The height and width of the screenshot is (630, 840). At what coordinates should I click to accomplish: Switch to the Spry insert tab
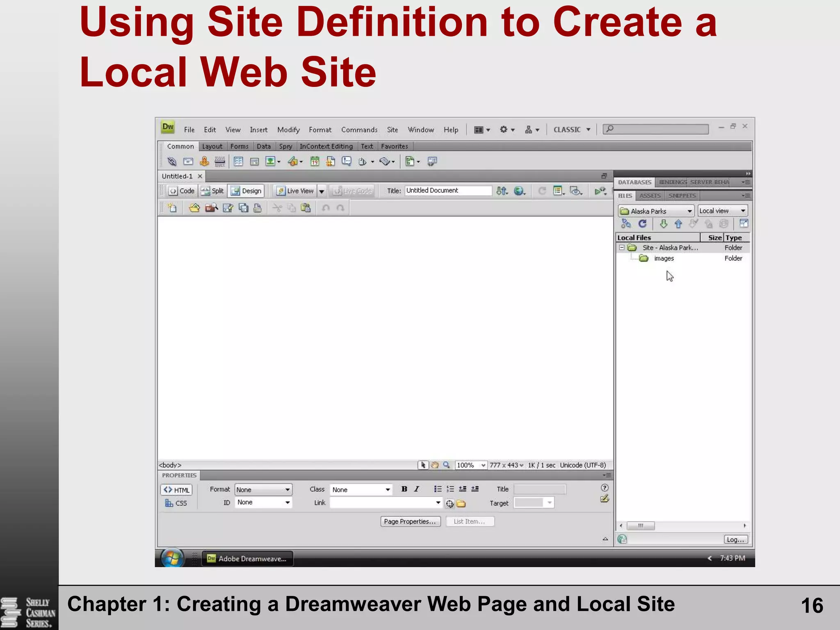click(x=285, y=146)
